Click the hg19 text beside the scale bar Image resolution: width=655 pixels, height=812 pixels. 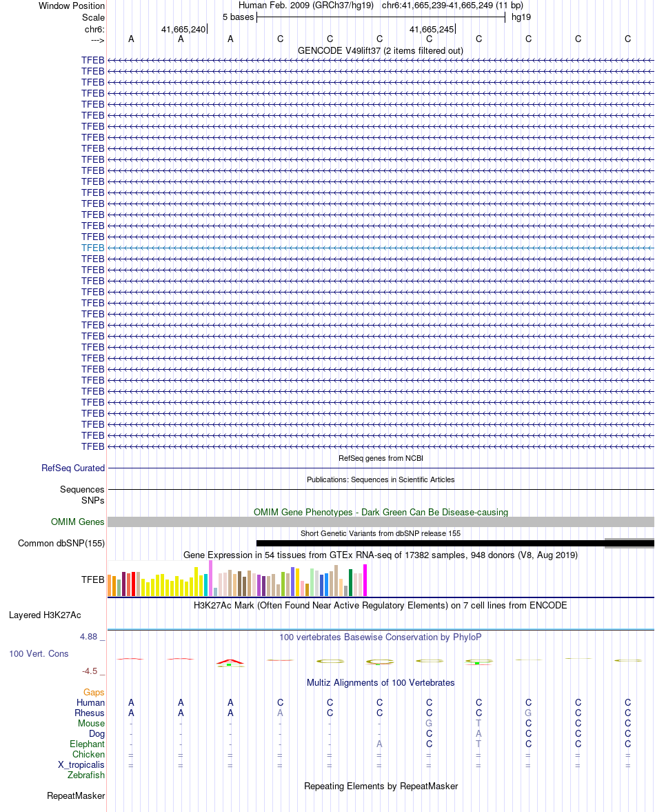click(521, 17)
